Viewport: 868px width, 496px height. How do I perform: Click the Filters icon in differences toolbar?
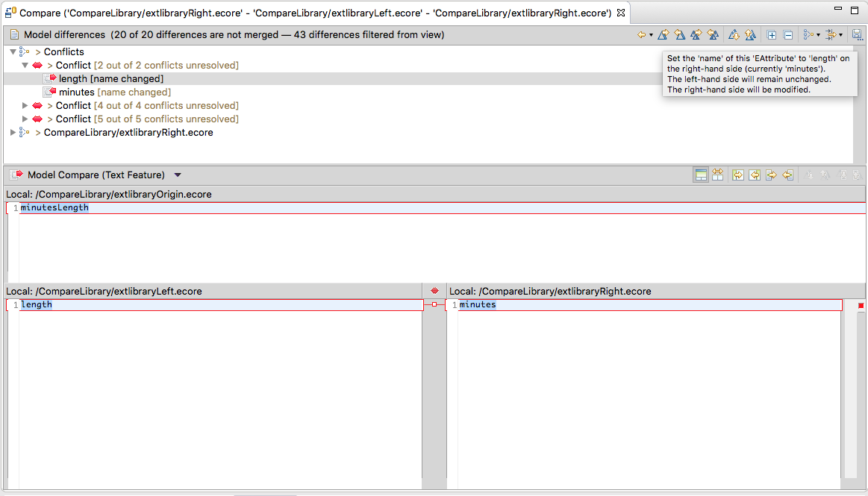pyautogui.click(x=831, y=35)
